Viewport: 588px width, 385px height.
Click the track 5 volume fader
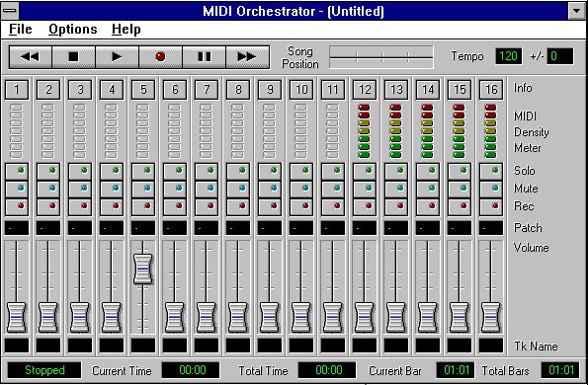(143, 269)
